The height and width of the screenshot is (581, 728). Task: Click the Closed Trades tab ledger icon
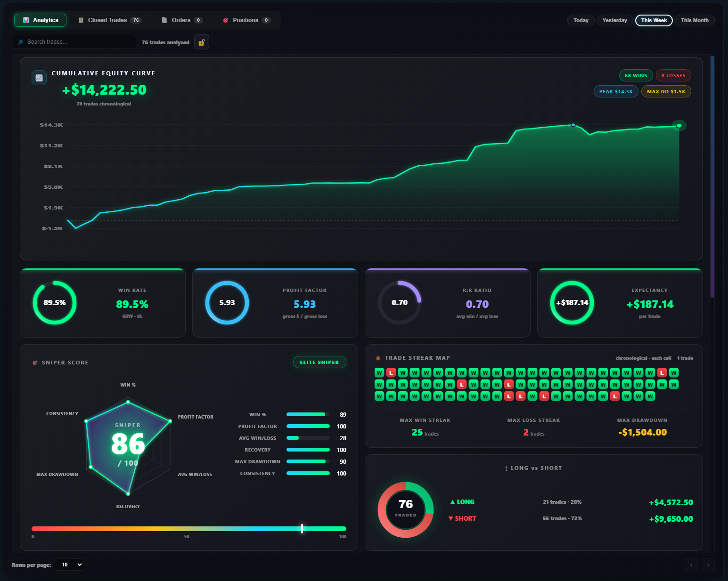(x=81, y=20)
